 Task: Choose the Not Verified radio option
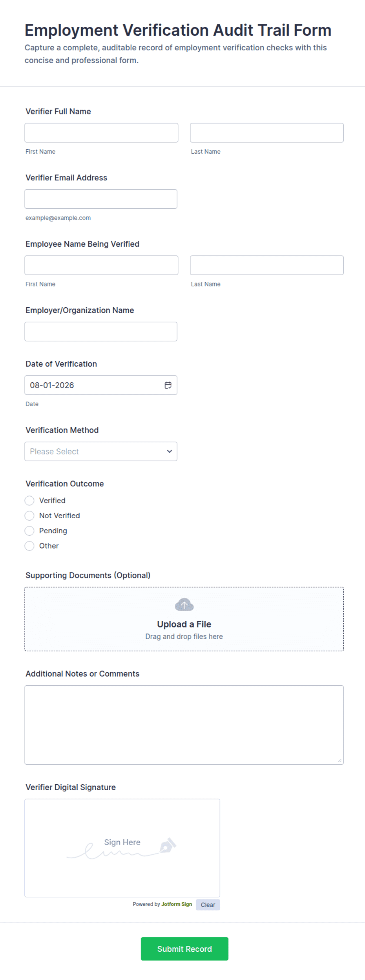(x=29, y=516)
